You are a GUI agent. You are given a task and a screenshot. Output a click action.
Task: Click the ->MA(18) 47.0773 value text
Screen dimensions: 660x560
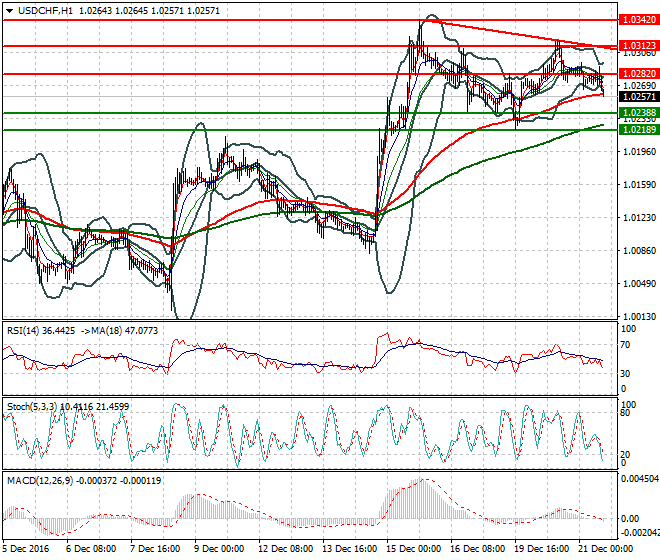coord(119,331)
